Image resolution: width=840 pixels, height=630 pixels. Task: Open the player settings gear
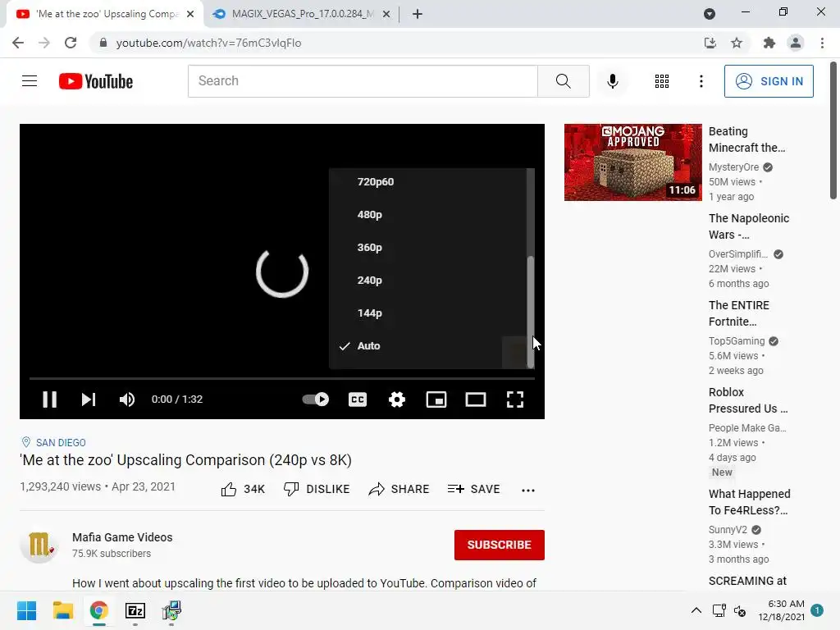[x=396, y=399]
